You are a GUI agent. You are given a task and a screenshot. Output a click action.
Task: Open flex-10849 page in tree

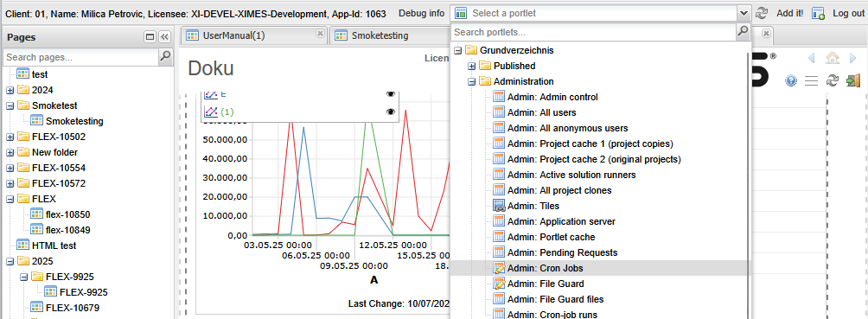coord(68,229)
